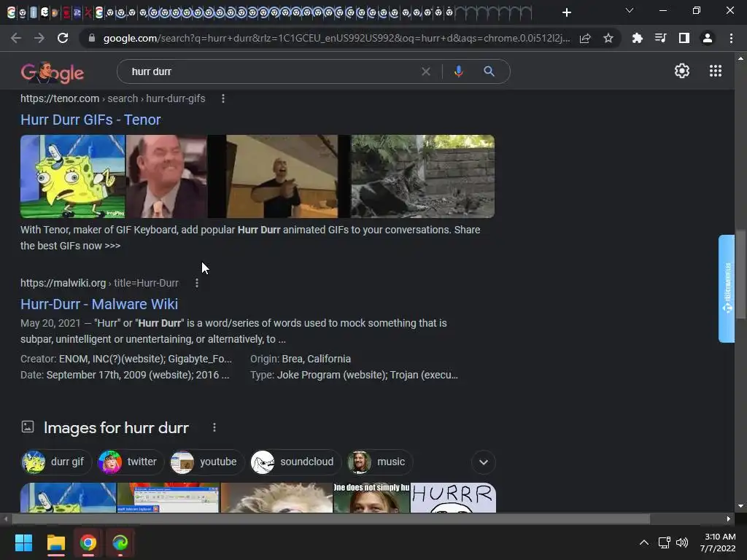747x560 pixels.
Task: Open 'One does not simply' image
Action: (x=371, y=497)
